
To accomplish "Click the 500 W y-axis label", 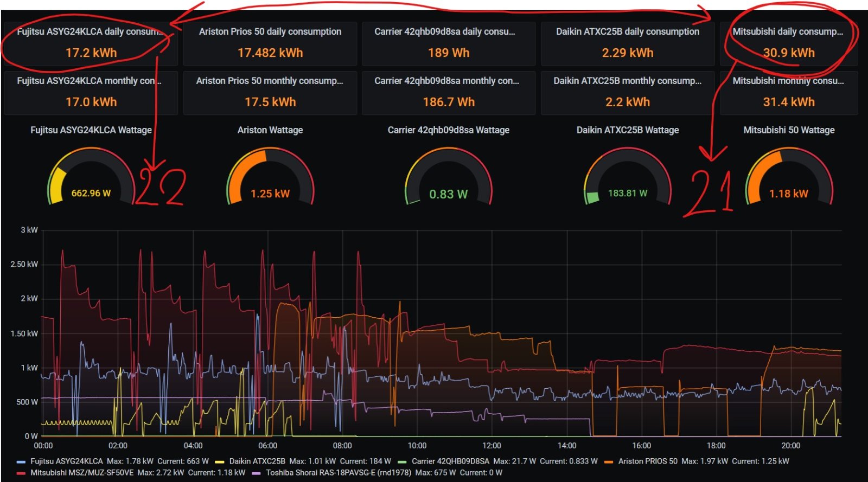I will click(27, 402).
